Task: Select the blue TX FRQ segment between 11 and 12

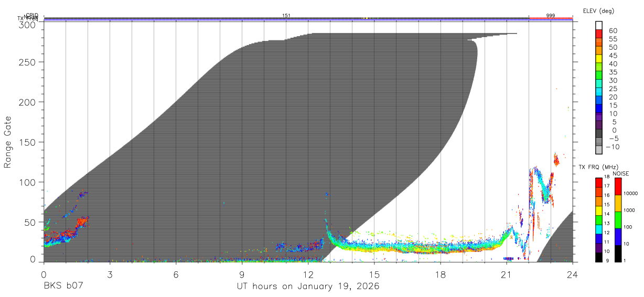Action: [x=599, y=238]
